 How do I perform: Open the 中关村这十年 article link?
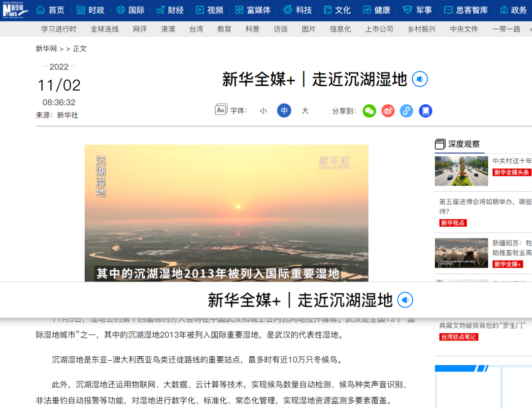512,161
